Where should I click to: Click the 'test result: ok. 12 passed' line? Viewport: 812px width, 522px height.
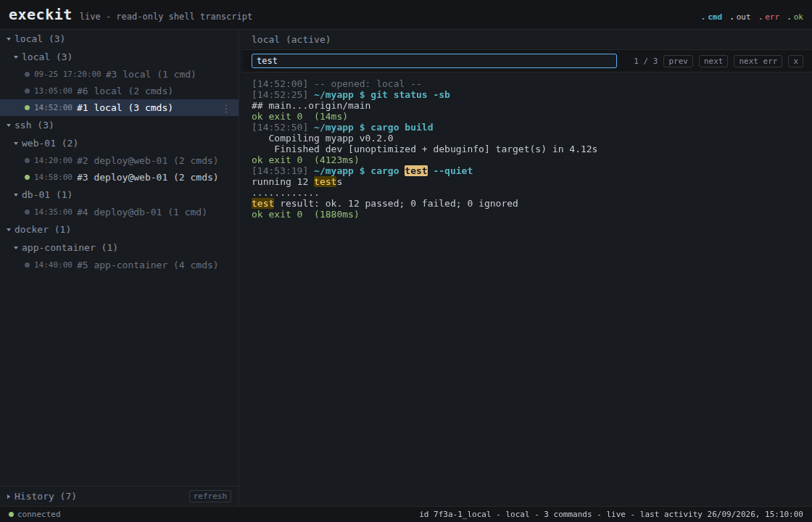pos(385,204)
